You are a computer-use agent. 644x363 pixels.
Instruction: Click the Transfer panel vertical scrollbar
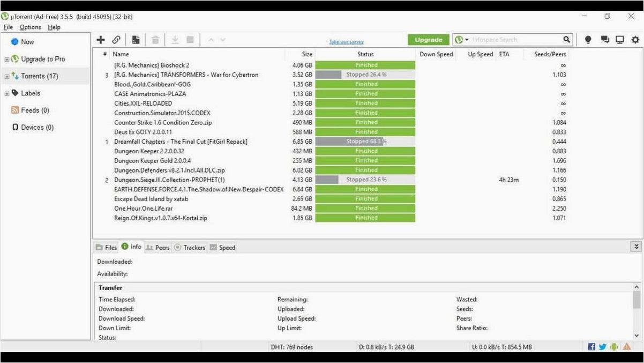tap(636, 310)
